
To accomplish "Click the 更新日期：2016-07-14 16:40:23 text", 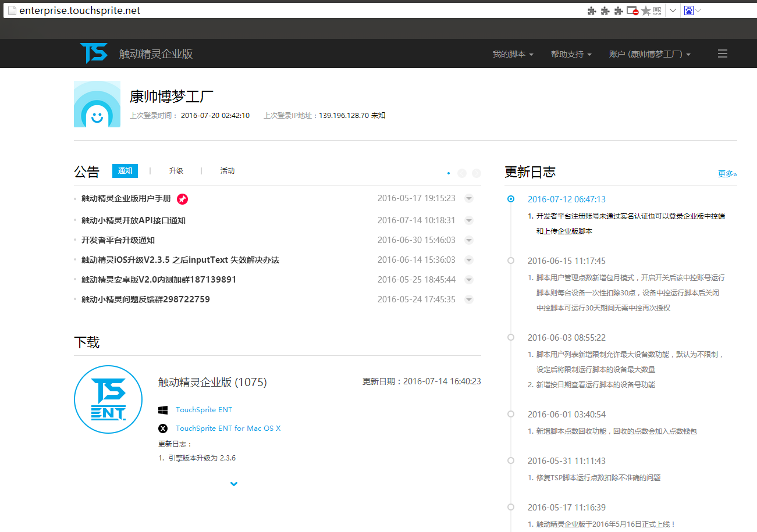I will pyautogui.click(x=422, y=381).
